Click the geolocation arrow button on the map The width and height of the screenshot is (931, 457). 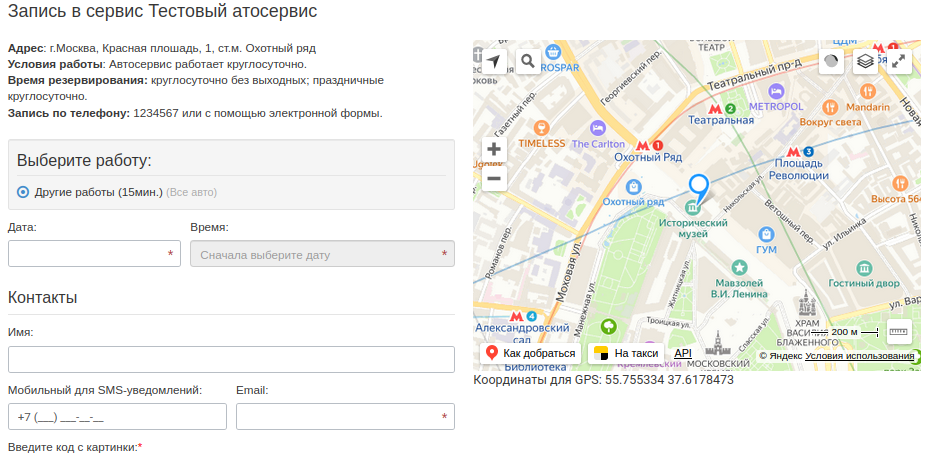(494, 61)
